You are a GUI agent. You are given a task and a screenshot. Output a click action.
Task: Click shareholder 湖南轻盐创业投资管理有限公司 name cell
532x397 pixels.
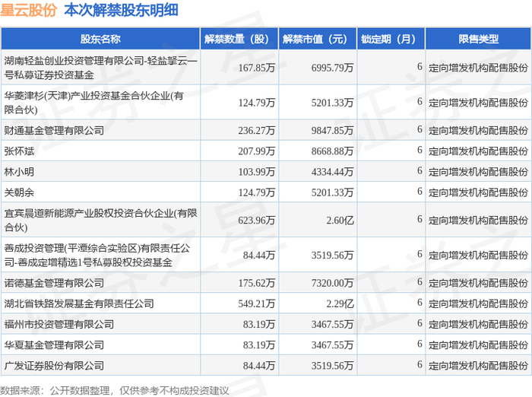coord(100,68)
